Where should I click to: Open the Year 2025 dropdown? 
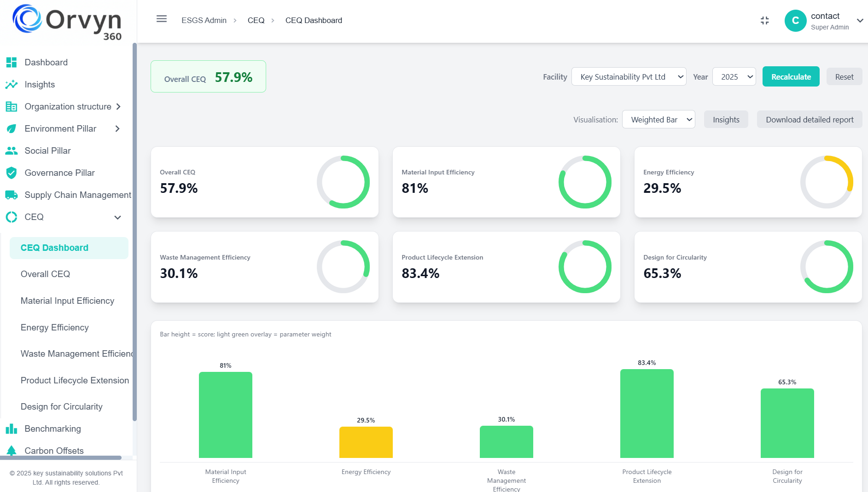[734, 77]
